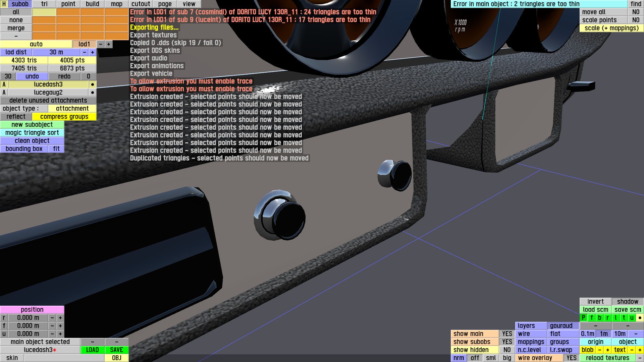The image size is (644, 362).
Task: Click the 'P' perspective view button
Action: 584,318
